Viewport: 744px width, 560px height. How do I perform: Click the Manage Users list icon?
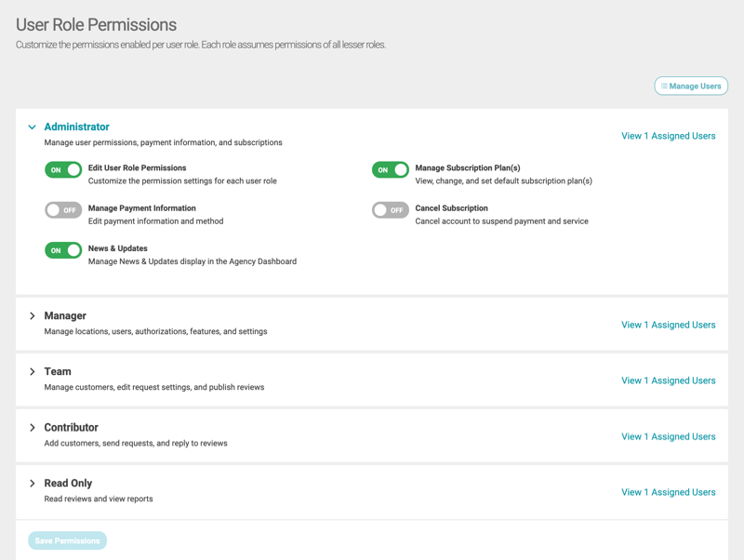click(664, 87)
